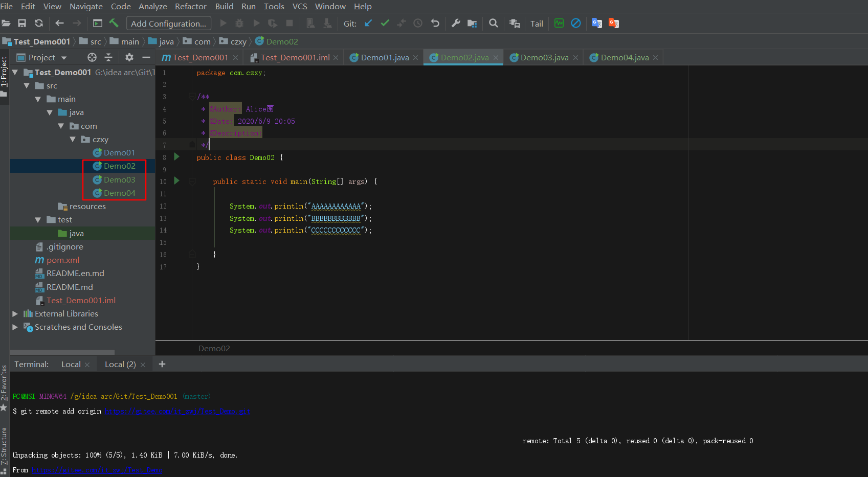Image resolution: width=868 pixels, height=477 pixels.
Task: Open the Add Configuration dropdown
Action: point(169,24)
